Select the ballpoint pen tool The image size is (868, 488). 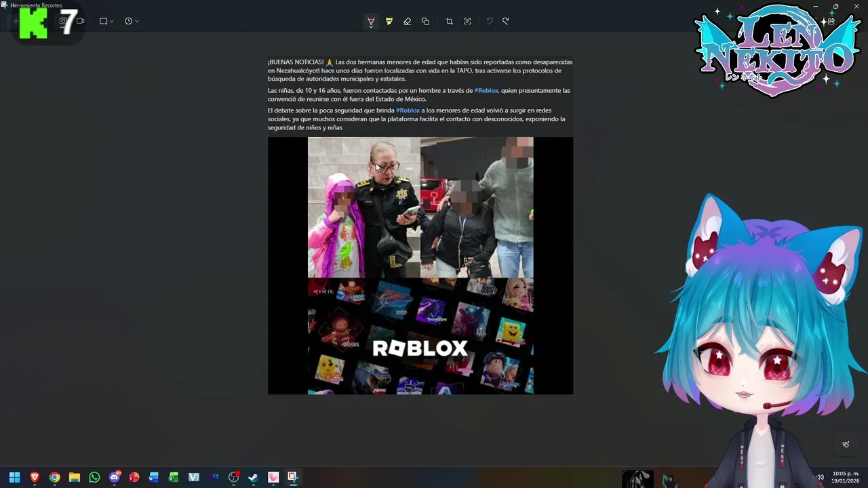(x=371, y=22)
